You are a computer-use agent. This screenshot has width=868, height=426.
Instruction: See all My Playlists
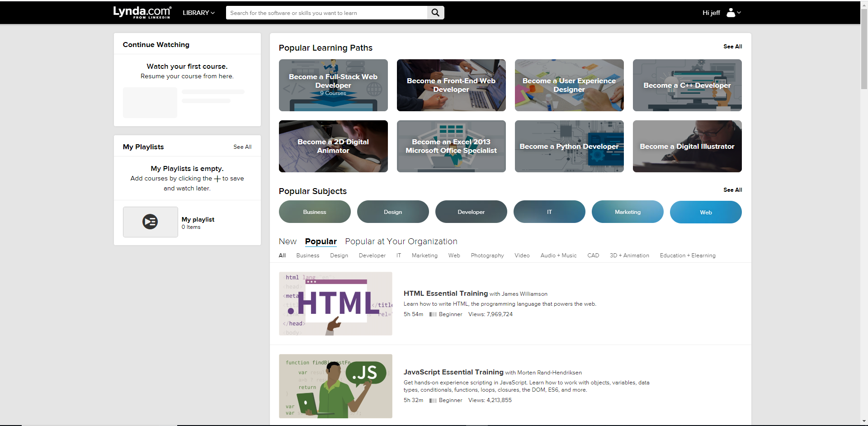coord(242,147)
